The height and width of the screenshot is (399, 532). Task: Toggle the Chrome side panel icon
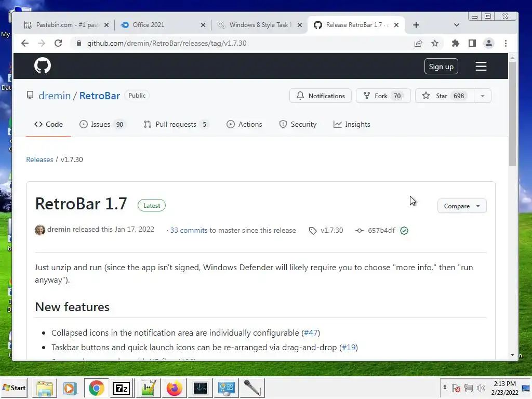coord(472,43)
